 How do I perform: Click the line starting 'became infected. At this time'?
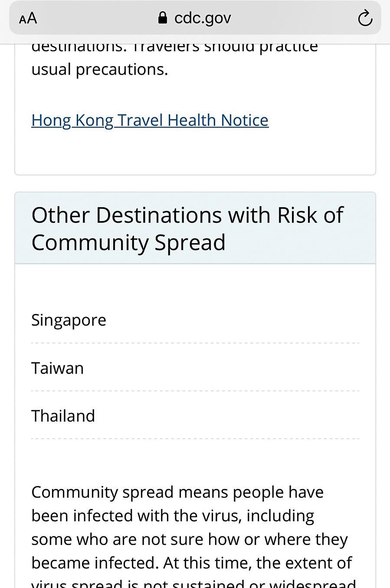pos(191,563)
